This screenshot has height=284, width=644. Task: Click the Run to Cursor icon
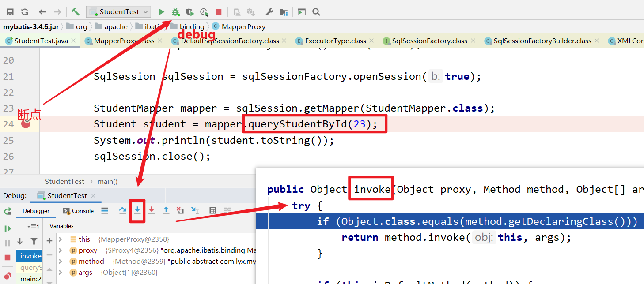tap(195, 211)
